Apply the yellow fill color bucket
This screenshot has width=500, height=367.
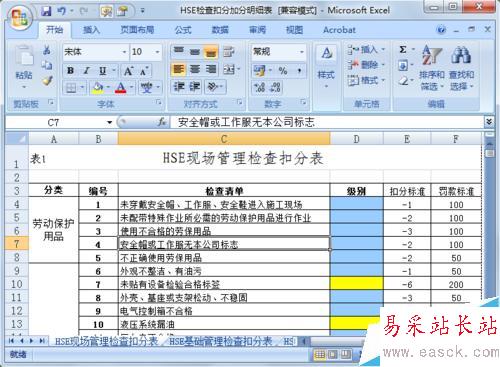click(98, 88)
